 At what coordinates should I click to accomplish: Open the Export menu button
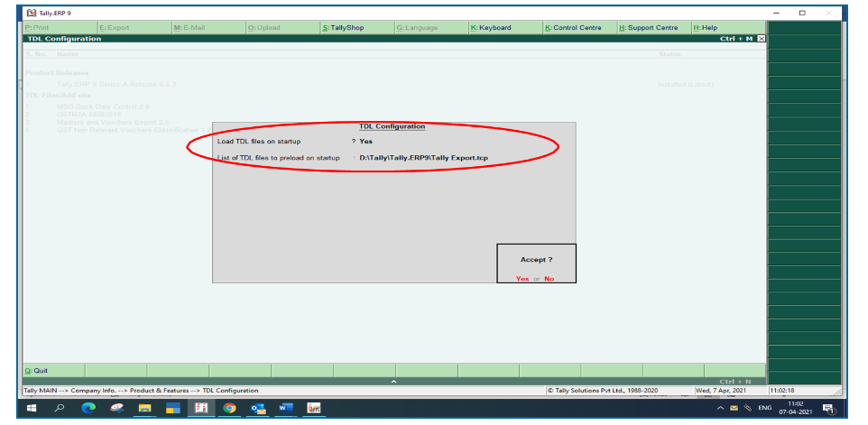point(134,28)
